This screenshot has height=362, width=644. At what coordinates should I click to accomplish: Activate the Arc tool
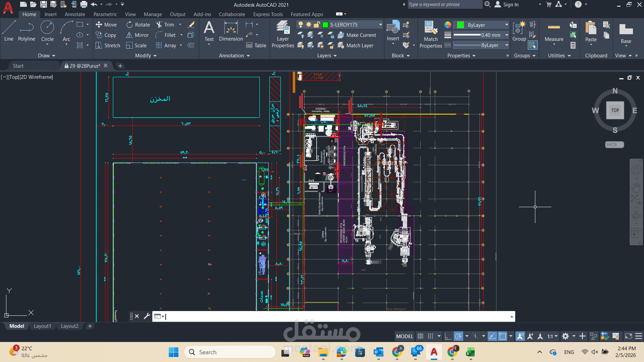point(66,31)
